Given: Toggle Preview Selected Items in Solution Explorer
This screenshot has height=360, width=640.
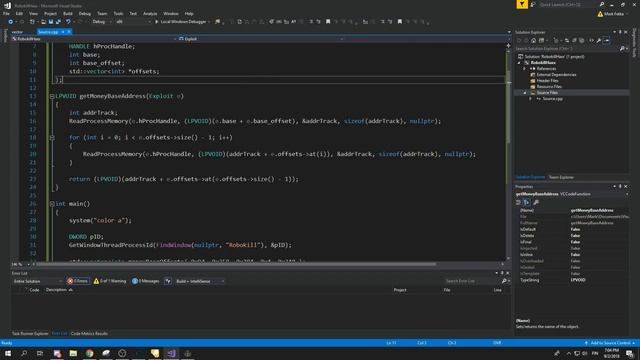Looking at the screenshot, I should [607, 40].
